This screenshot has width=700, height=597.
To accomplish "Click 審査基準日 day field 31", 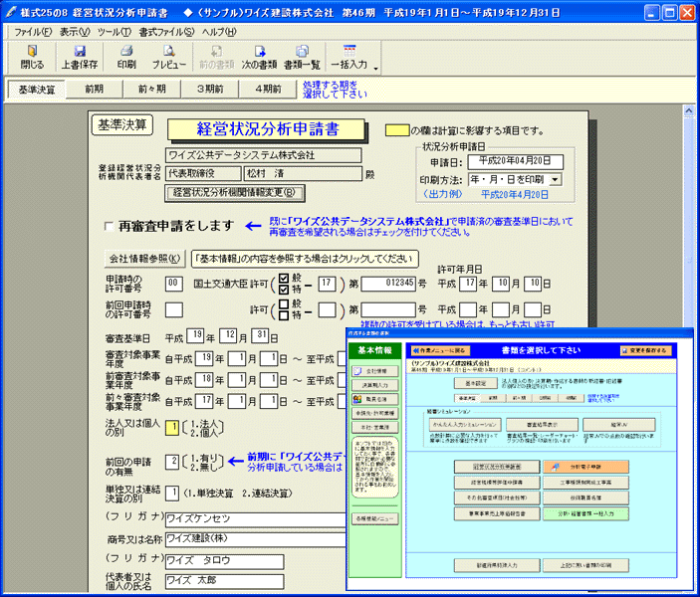I will (260, 335).
